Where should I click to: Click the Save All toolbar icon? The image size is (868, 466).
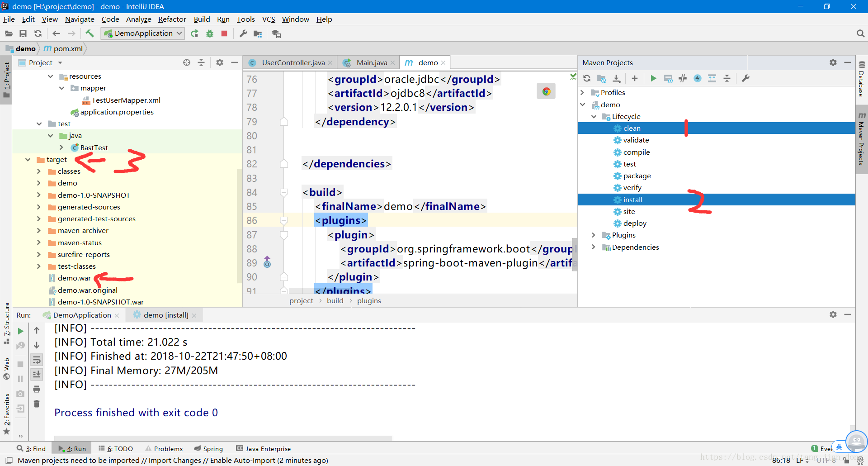click(x=23, y=33)
